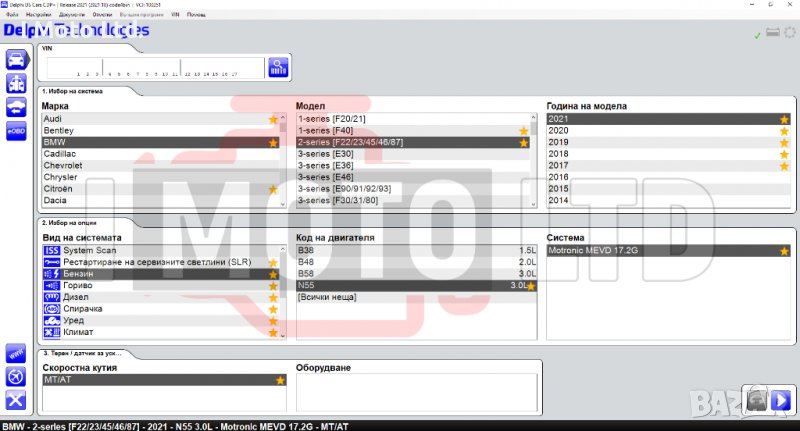Toggle favorite star for Audi

click(x=273, y=119)
